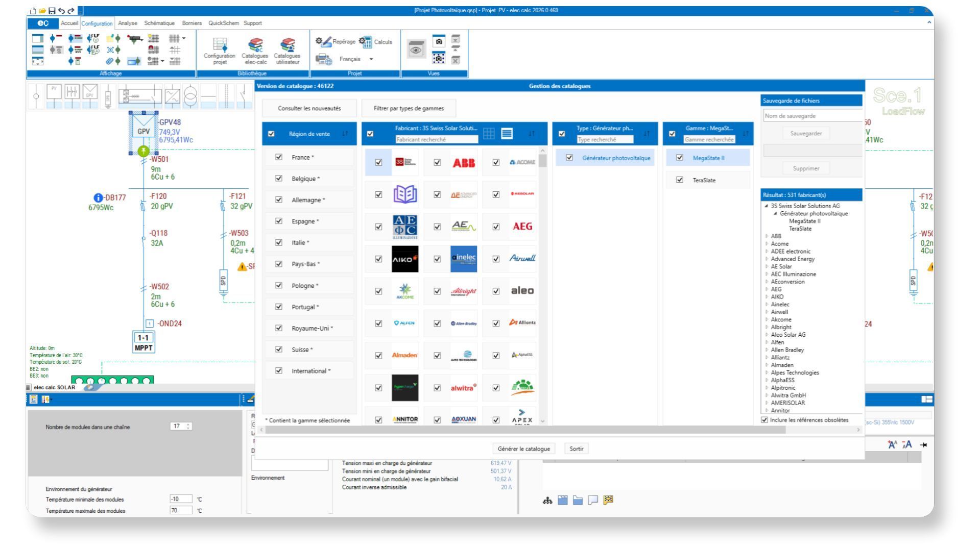Click the open folder icon in title bar

pyautogui.click(x=42, y=10)
